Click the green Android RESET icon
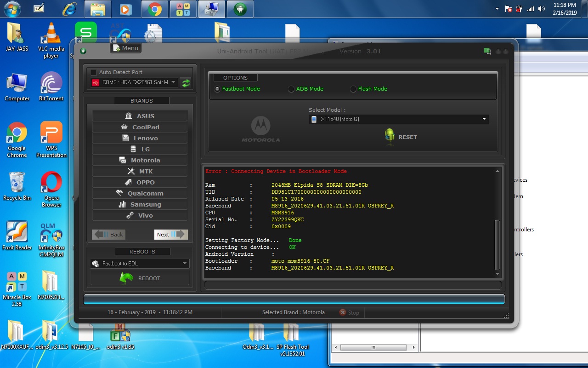588x368 pixels. coord(390,137)
